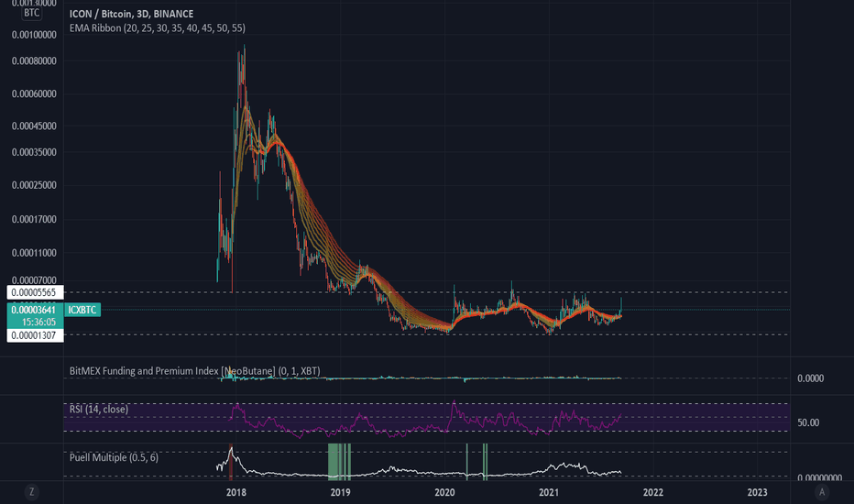Screen dimensions: 854x504
Task: Click the EMA Ribbon indicator legend
Action: (158, 27)
